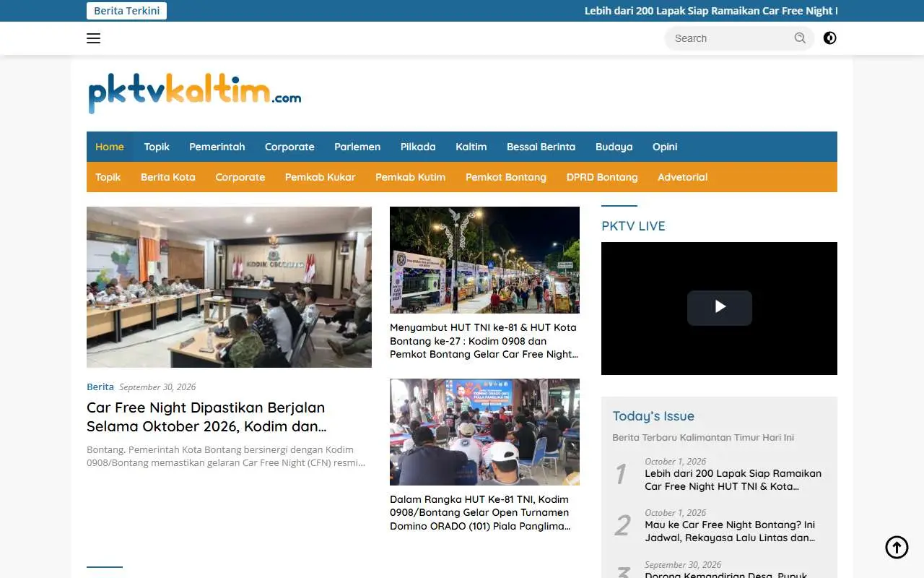Select the Kaltim menu item
The image size is (924, 578).
[471, 147]
